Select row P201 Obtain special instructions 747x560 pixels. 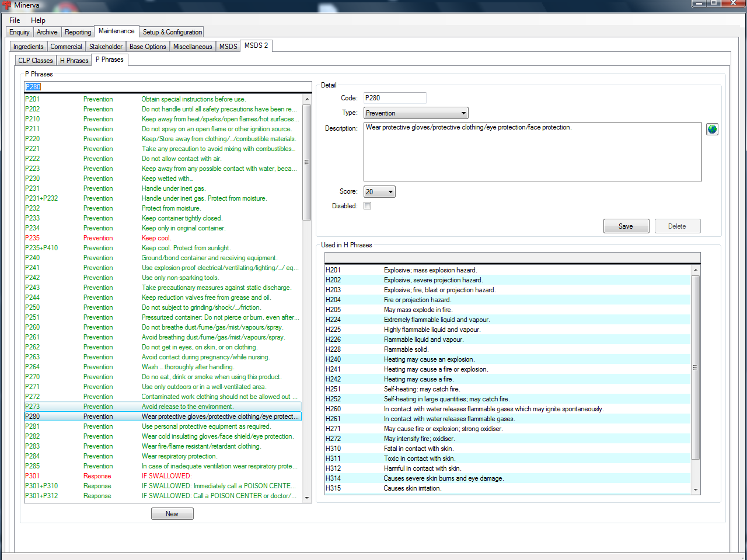(x=162, y=99)
